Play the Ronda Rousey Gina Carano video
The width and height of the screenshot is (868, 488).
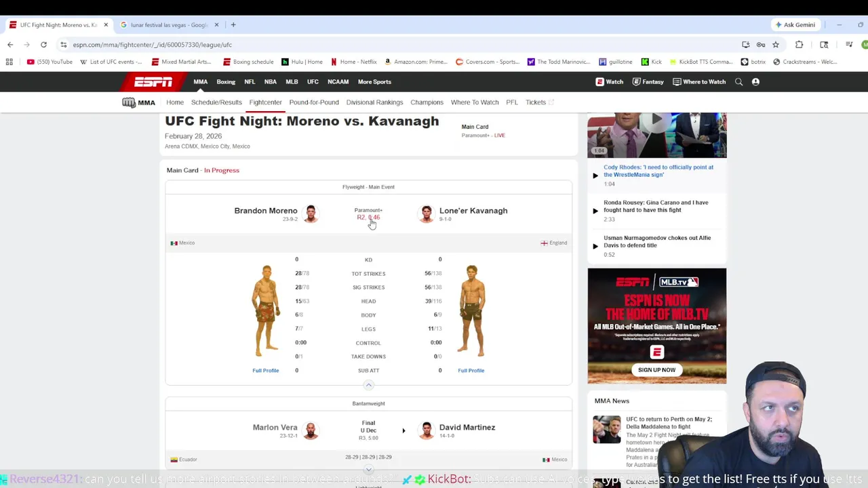point(595,211)
